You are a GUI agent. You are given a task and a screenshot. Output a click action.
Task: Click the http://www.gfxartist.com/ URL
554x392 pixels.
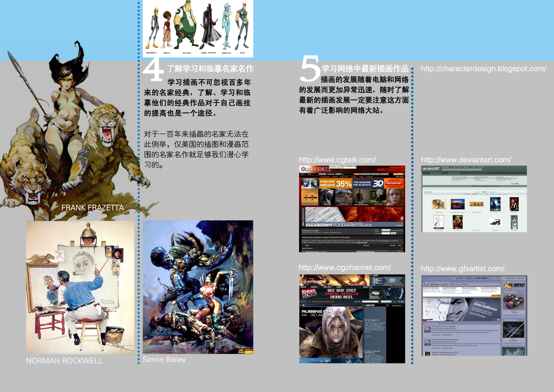(463, 269)
